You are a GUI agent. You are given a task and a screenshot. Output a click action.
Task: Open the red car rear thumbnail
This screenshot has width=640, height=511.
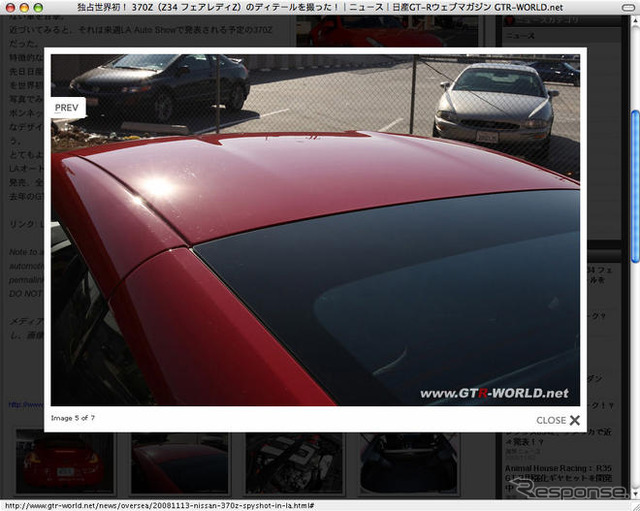[64, 463]
